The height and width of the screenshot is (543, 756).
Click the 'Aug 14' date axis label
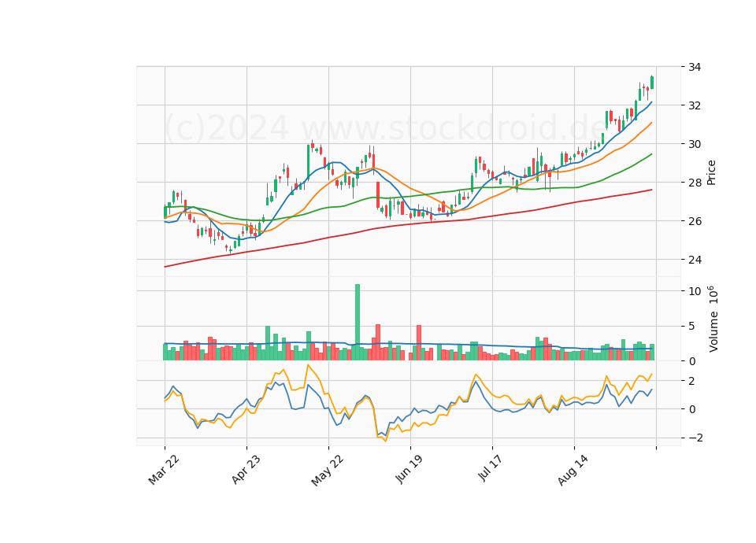coord(573,471)
